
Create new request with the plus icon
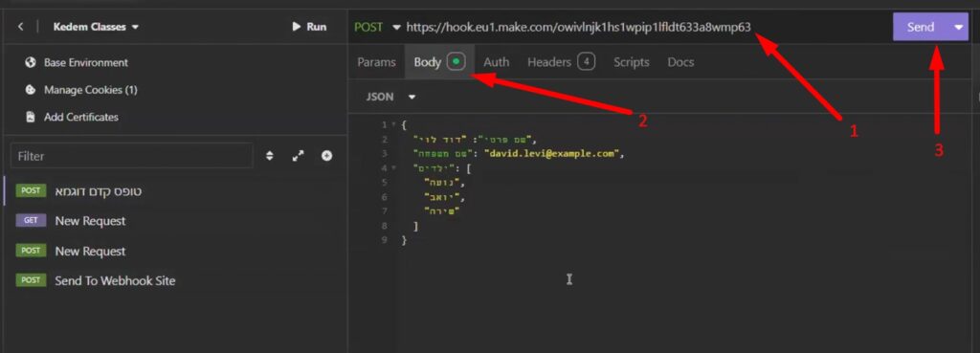[x=326, y=156]
